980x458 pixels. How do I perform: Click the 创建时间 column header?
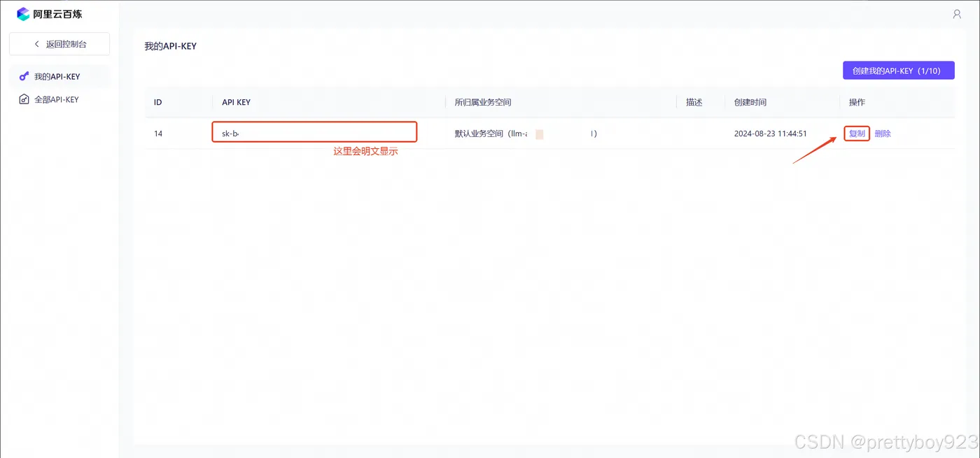(x=750, y=102)
